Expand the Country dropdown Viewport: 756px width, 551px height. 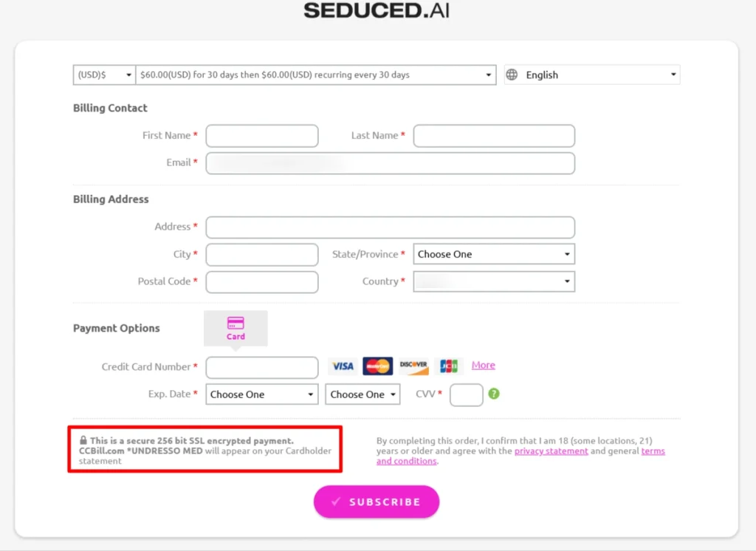493,281
